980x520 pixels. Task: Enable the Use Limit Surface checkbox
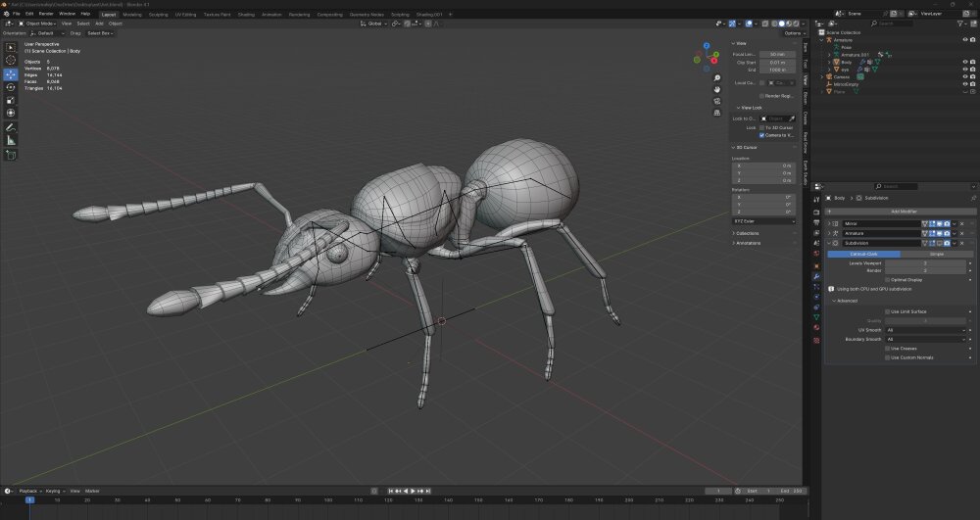(888, 311)
